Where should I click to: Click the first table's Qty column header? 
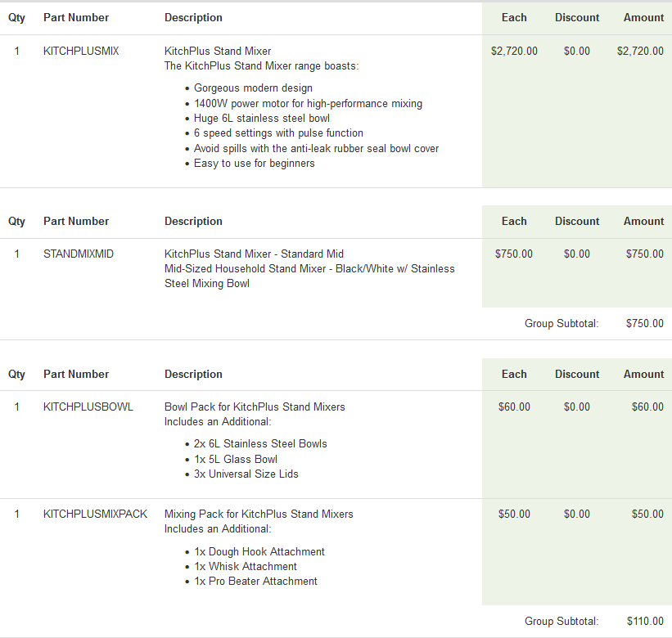coord(16,17)
